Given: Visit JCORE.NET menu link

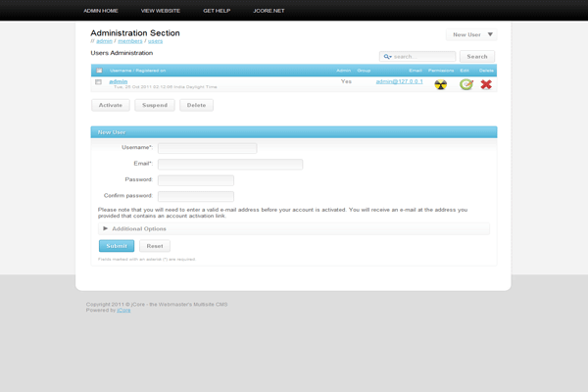Looking at the screenshot, I should [x=269, y=11].
